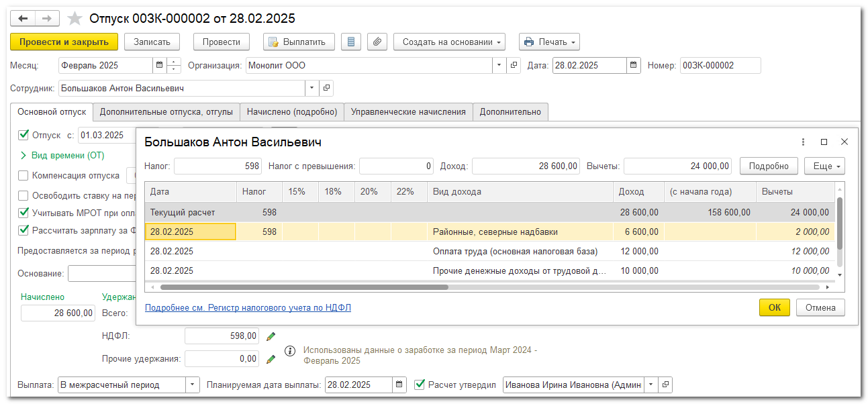
Task: Open the Управленческие начисления tab
Action: coord(408,112)
